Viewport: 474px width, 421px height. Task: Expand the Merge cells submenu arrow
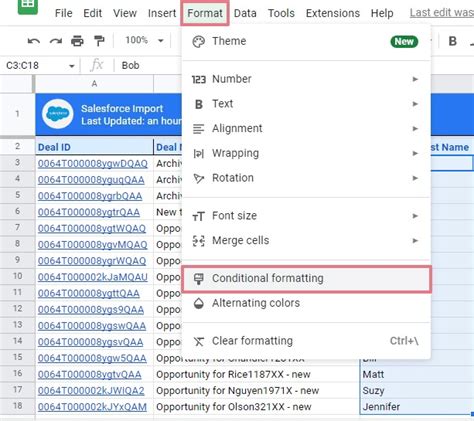coord(415,241)
